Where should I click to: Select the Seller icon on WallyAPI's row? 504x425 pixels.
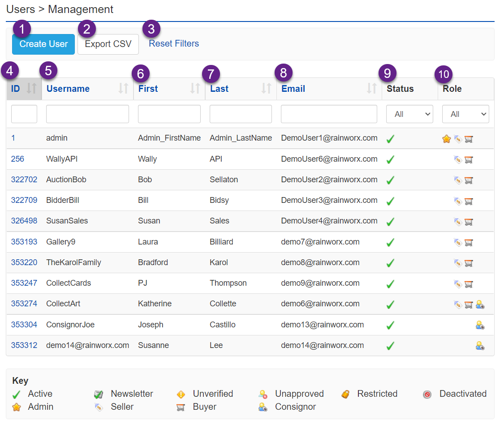458,159
